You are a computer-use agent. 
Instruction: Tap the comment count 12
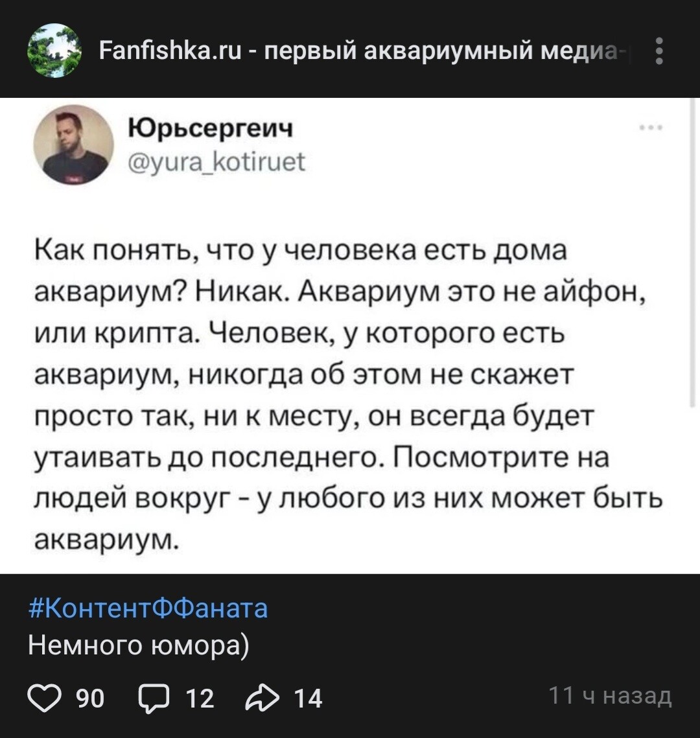coord(199,698)
